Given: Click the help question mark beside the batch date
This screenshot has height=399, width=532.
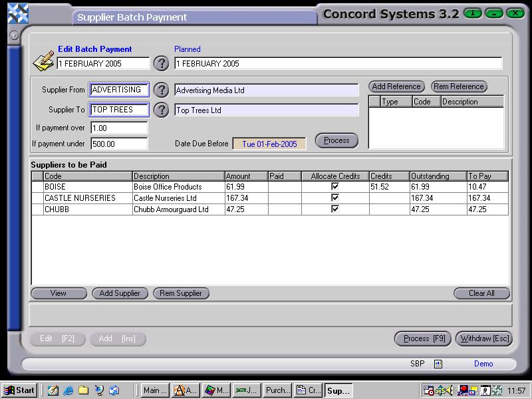Looking at the screenshot, I should pyautogui.click(x=161, y=63).
